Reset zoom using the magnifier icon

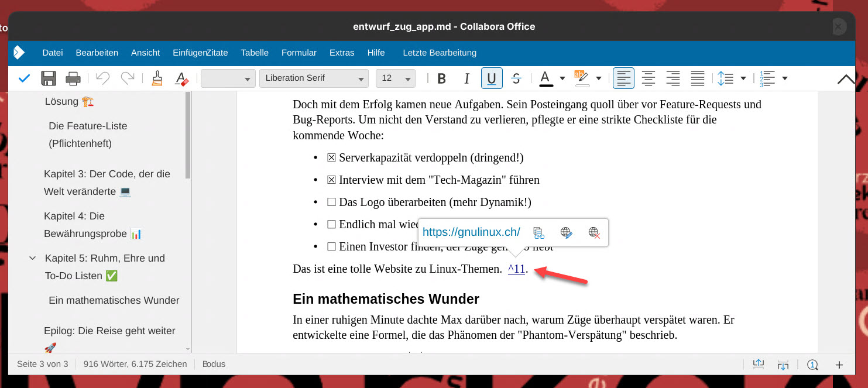(x=812, y=365)
